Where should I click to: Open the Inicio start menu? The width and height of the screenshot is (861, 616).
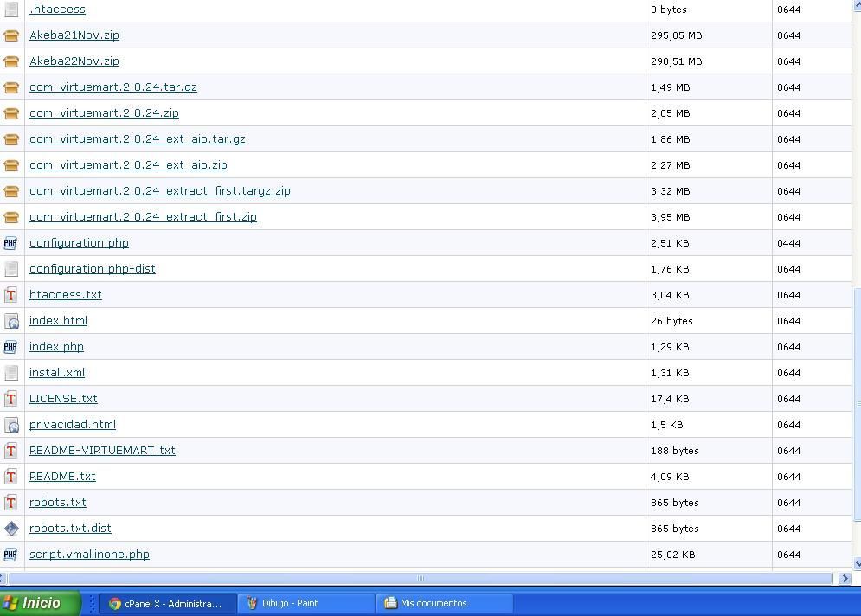pos(40,603)
